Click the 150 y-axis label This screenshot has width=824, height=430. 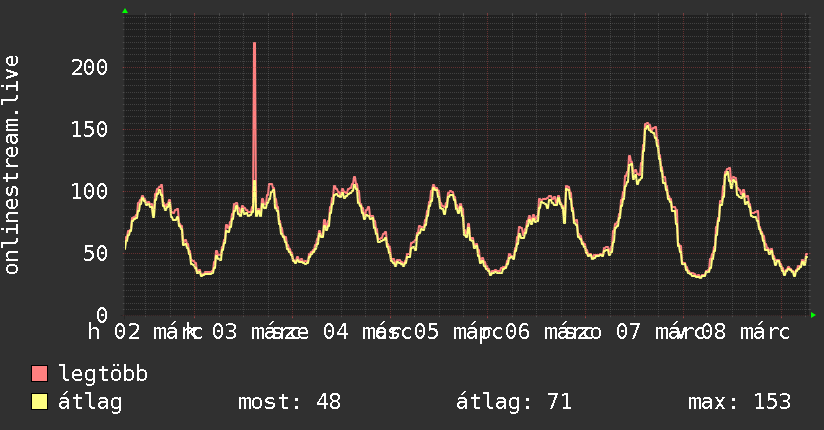click(89, 129)
